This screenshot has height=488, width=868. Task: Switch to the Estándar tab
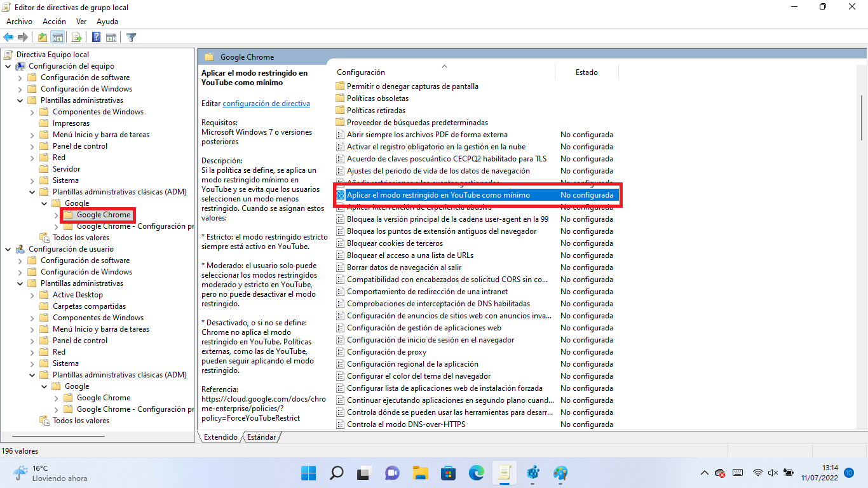tap(261, 437)
